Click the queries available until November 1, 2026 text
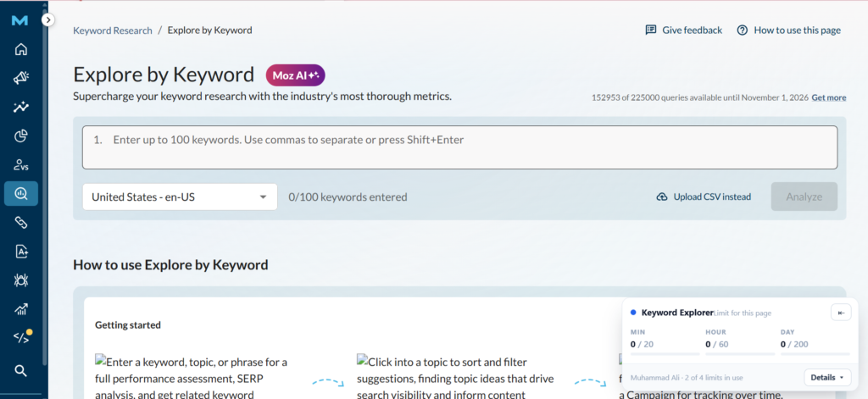The height and width of the screenshot is (399, 868). pos(699,98)
